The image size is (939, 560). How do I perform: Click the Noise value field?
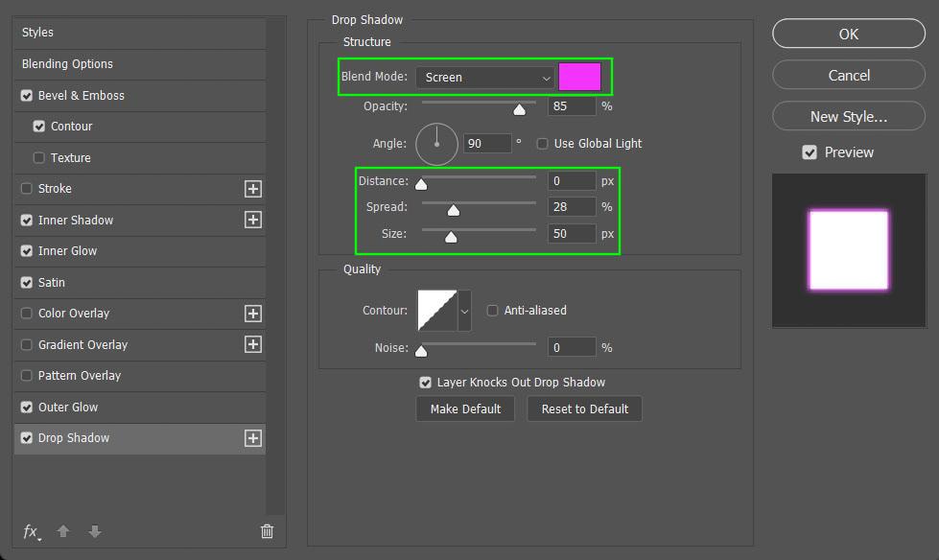coord(572,347)
